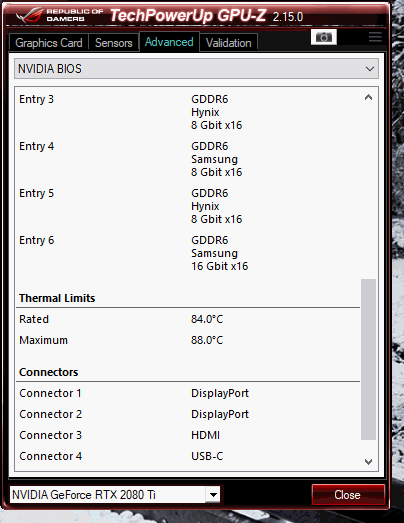Viewport: 404px width, 523px height.
Task: Click the scrollbar up arrow
Action: pos(368,97)
